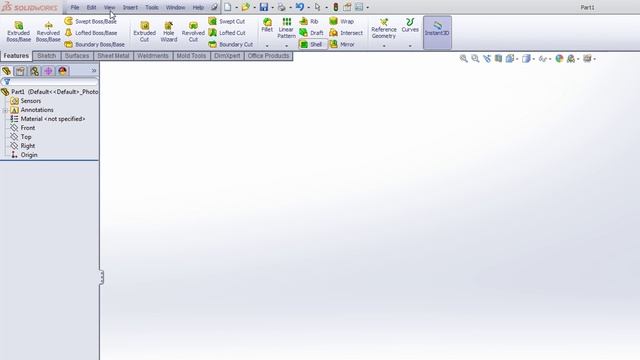Activate the Extruded Cut tool
The height and width of the screenshot is (360, 640).
pyautogui.click(x=144, y=32)
